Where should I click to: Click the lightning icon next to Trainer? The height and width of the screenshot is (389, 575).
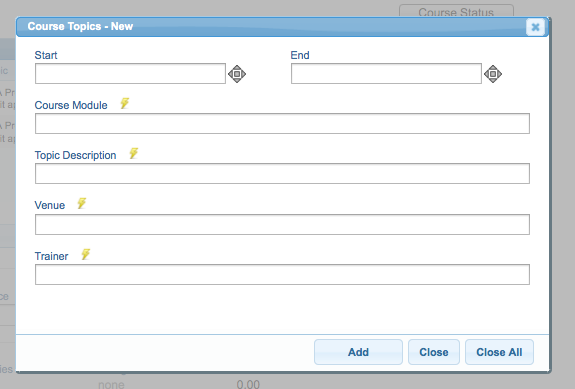tap(86, 254)
